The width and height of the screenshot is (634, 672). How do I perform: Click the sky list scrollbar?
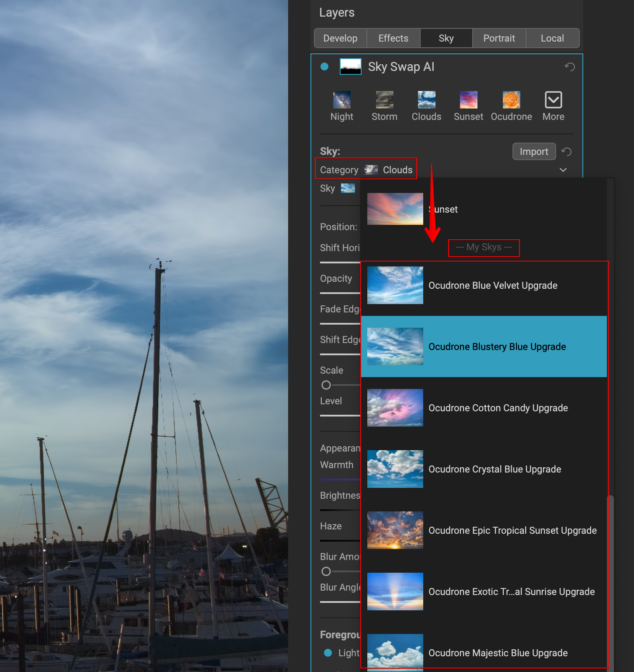coord(610,569)
